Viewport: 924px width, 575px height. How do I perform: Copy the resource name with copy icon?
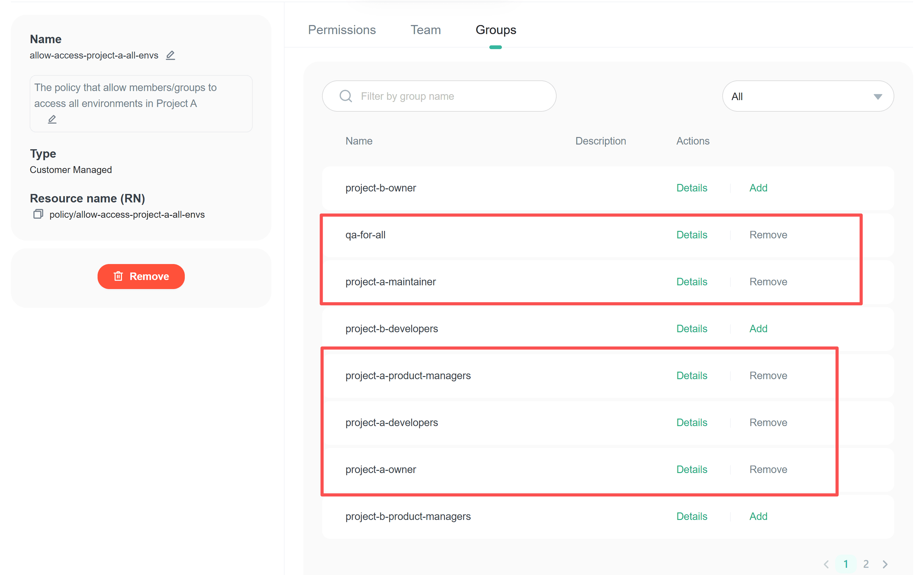(38, 214)
